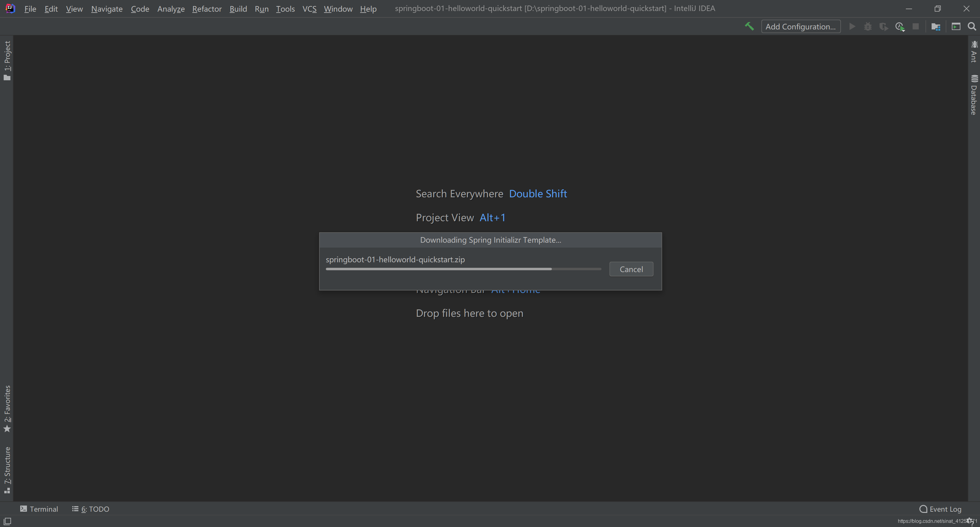Image resolution: width=980 pixels, height=527 pixels.
Task: Cancel the Spring Initializr download
Action: (x=631, y=269)
